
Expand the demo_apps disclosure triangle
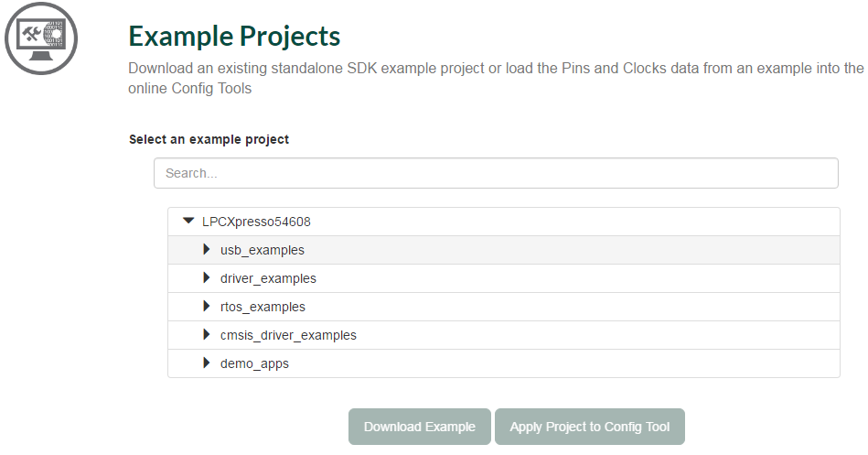pos(207,363)
